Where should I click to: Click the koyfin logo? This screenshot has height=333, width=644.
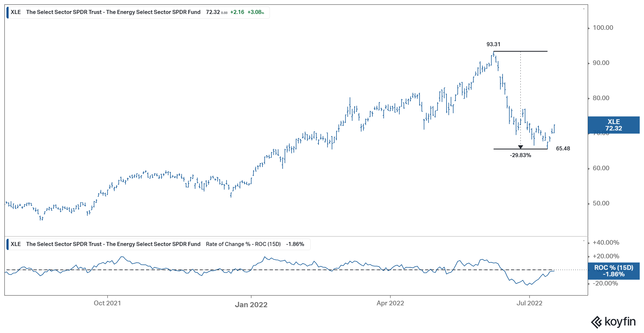[x=613, y=322]
